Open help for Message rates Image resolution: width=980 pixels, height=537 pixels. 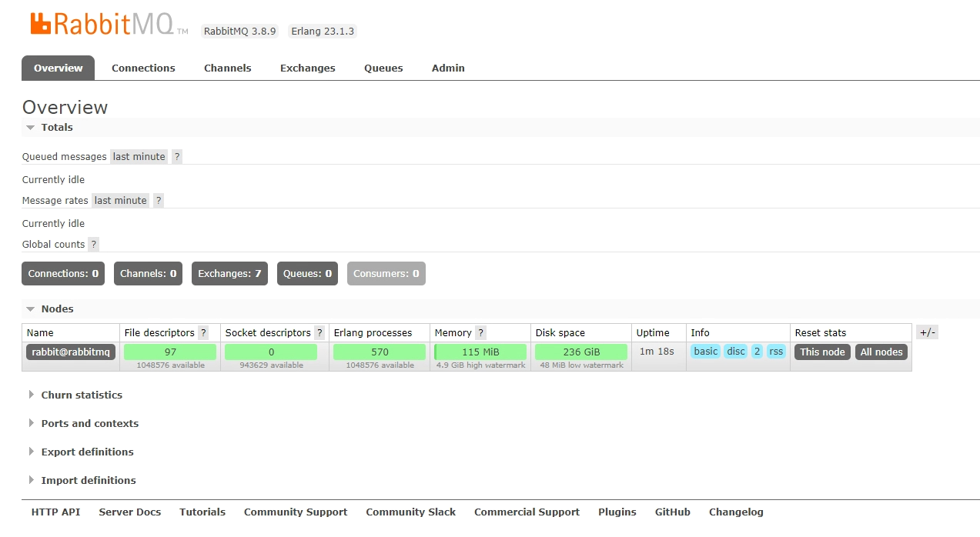click(x=159, y=200)
